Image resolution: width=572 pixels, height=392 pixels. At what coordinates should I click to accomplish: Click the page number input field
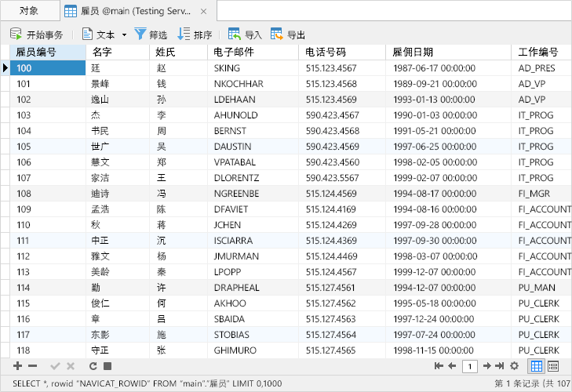(470, 366)
